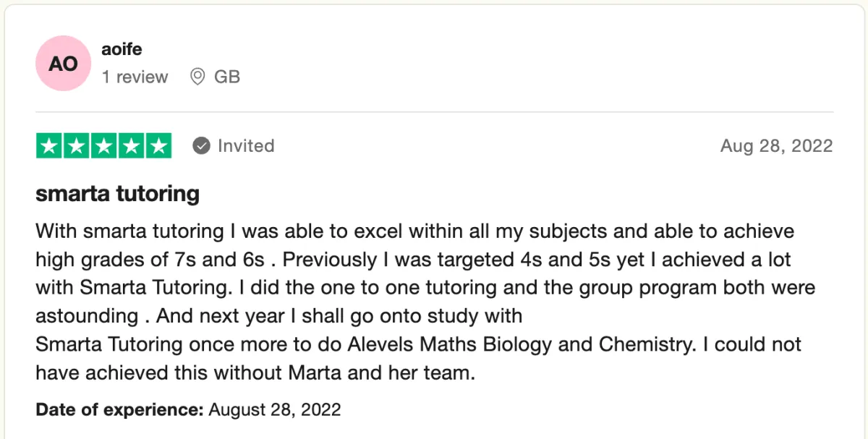Click the pink AO avatar circle

click(63, 64)
